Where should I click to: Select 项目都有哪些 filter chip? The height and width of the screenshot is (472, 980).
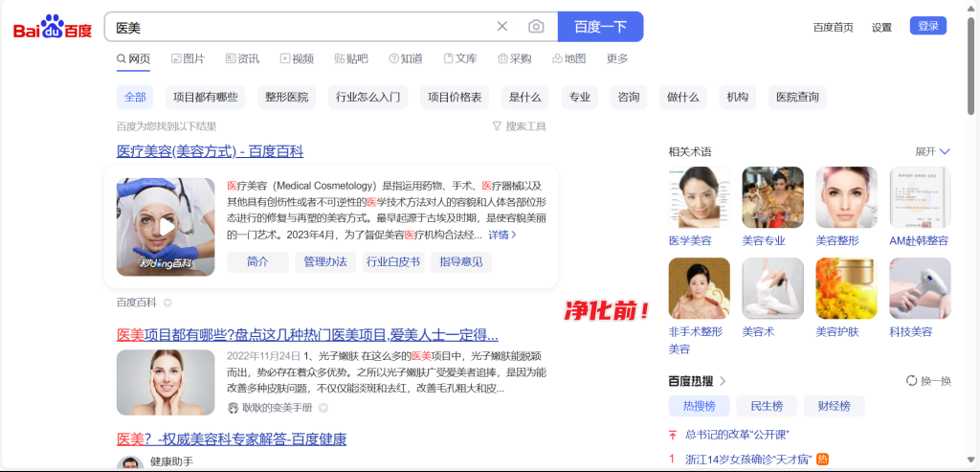click(205, 97)
